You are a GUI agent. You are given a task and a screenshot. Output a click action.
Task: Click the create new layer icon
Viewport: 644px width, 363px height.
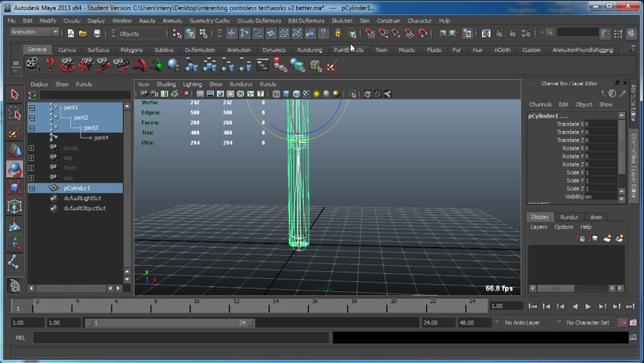click(x=607, y=238)
